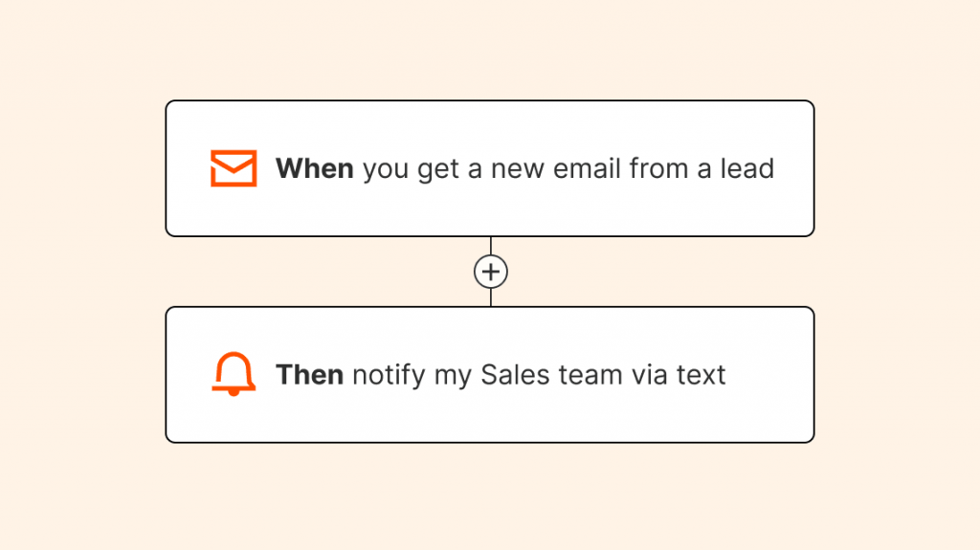980x550 pixels.
Task: Click the word 'Sales' in the action step
Action: [x=515, y=375]
